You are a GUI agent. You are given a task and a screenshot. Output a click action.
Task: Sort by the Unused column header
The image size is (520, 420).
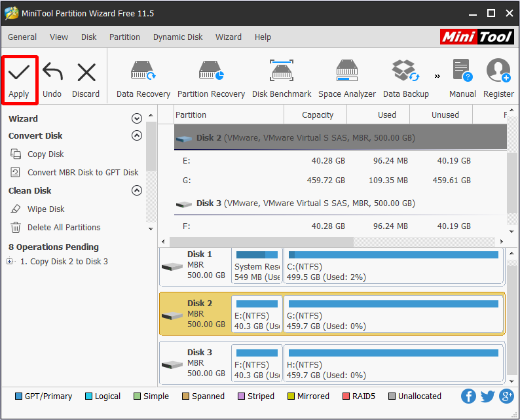[441, 114]
